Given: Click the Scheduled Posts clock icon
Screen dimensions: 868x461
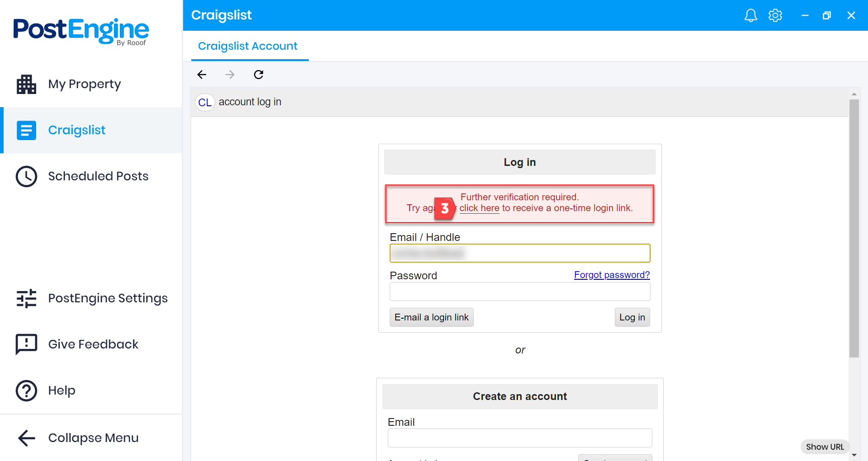Looking at the screenshot, I should (26, 176).
